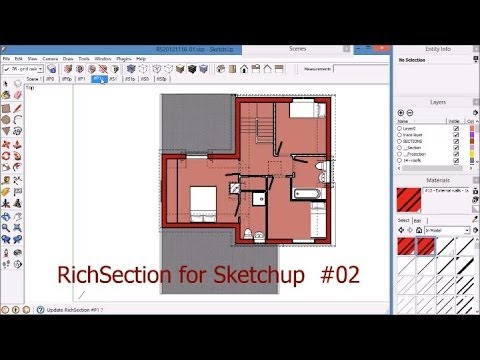
Task: Click trace layer purple color swatch
Action: click(472, 135)
